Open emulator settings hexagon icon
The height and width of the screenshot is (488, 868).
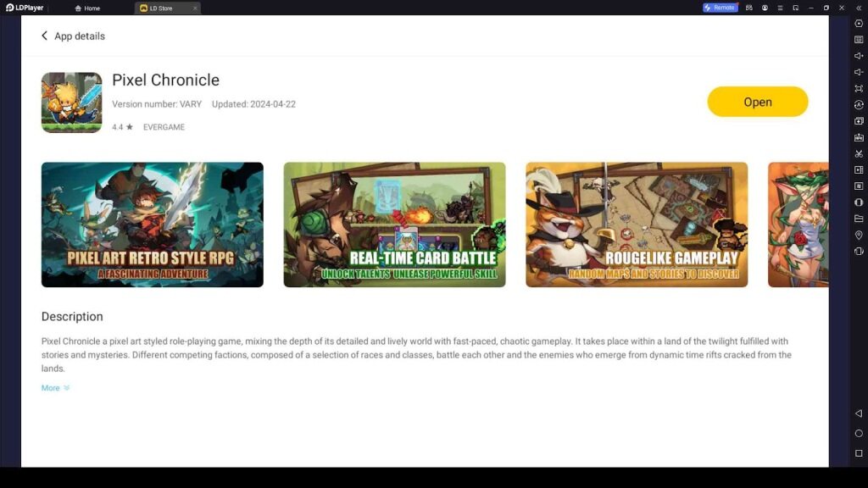click(x=859, y=23)
